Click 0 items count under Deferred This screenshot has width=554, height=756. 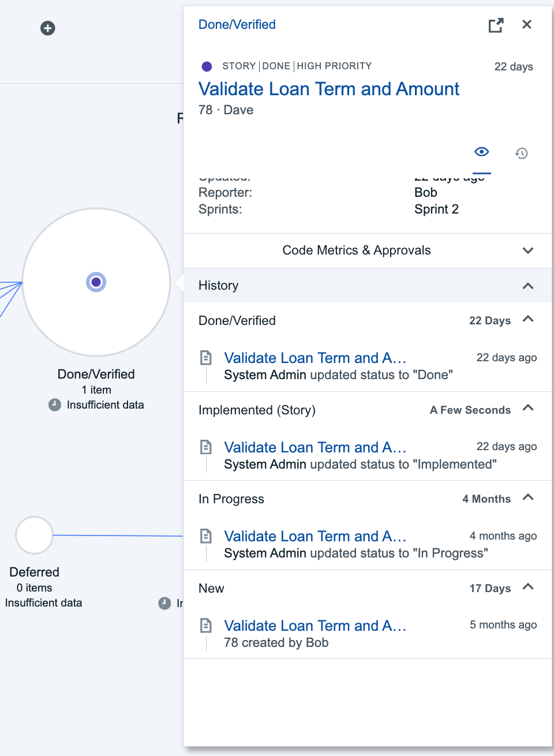click(x=35, y=587)
